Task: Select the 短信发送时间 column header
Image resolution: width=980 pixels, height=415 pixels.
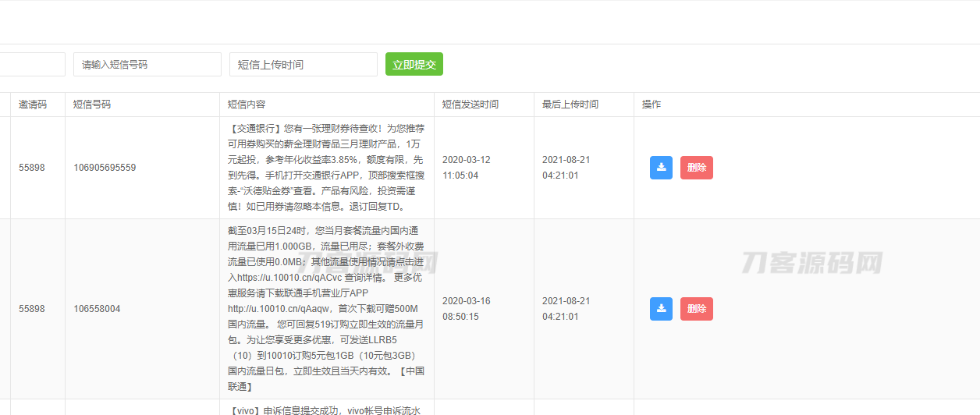Action: click(470, 105)
